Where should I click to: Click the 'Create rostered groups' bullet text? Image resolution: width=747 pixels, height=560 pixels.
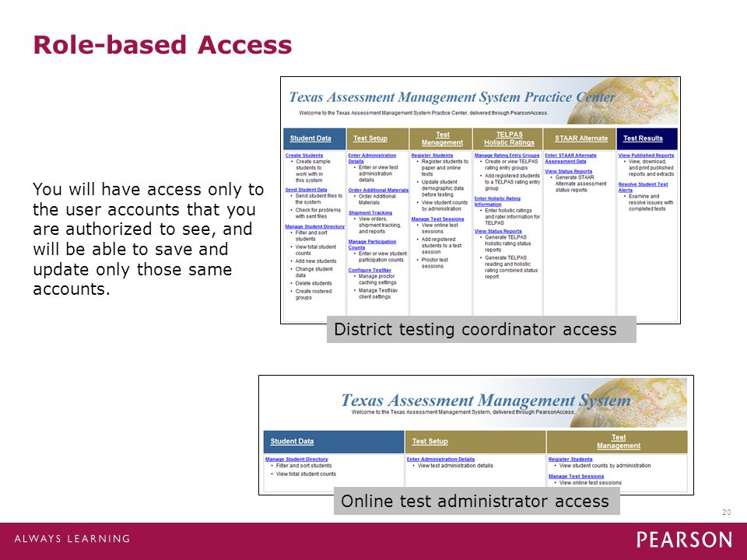(x=313, y=294)
